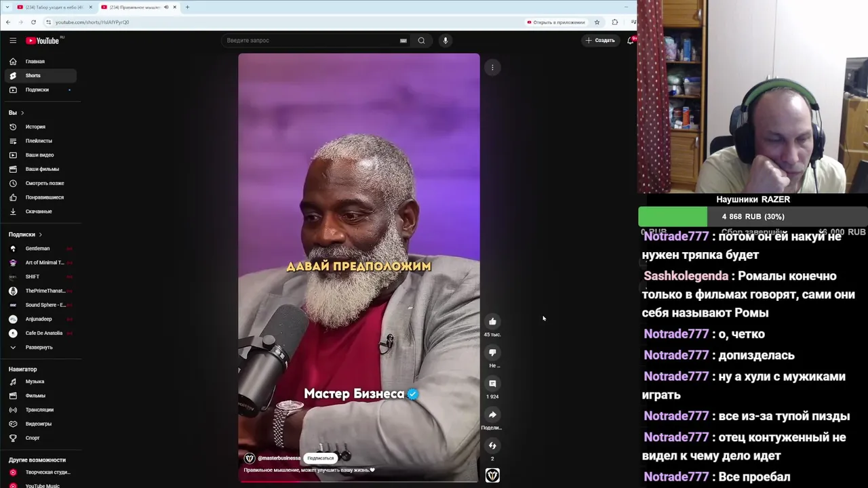The height and width of the screenshot is (488, 868).
Task: Open the YouTube hamburger guide menu
Action: click(13, 41)
